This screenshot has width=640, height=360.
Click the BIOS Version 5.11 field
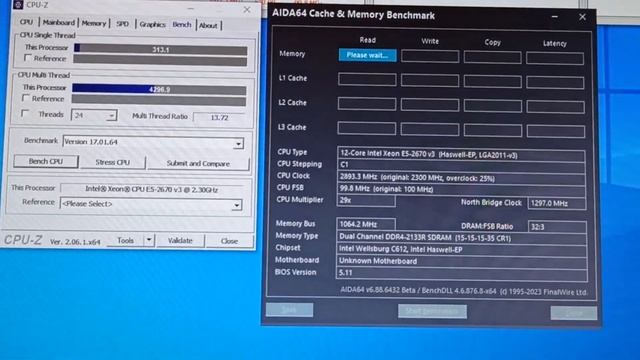click(x=462, y=273)
